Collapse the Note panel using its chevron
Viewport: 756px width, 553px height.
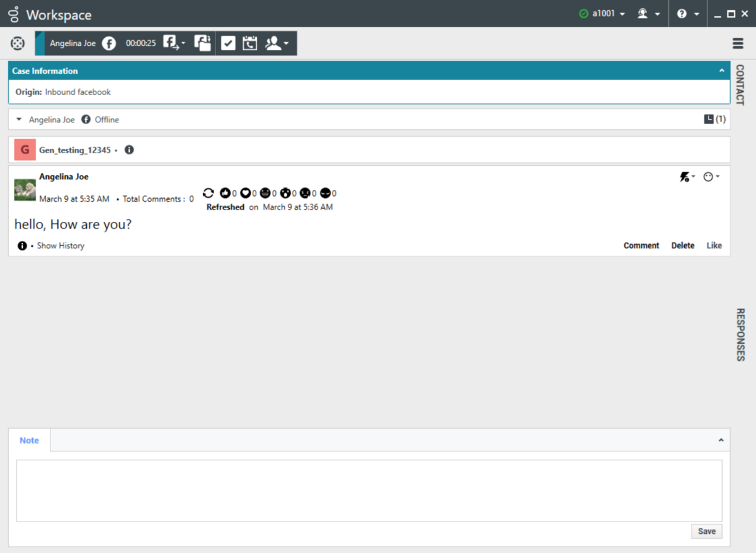pyautogui.click(x=721, y=441)
